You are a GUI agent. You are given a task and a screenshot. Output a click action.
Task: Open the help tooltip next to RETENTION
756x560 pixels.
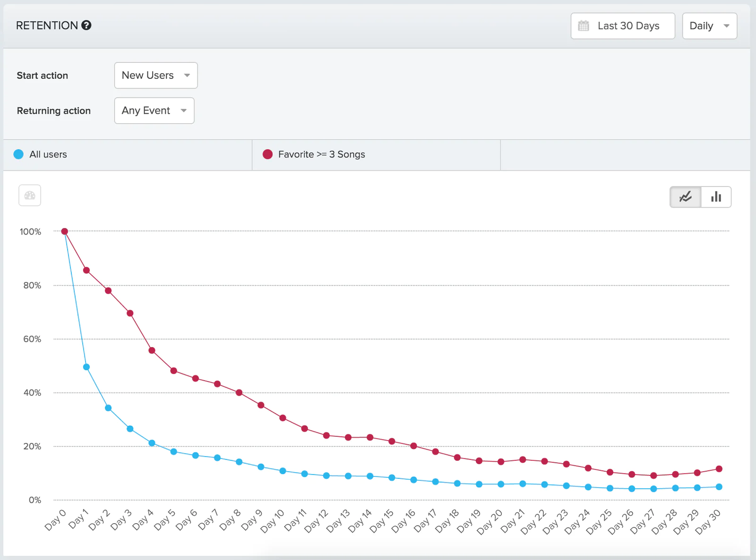click(86, 25)
